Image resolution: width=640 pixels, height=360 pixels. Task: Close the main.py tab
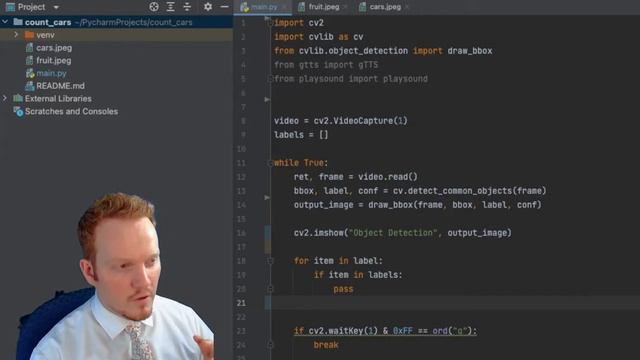click(x=284, y=7)
